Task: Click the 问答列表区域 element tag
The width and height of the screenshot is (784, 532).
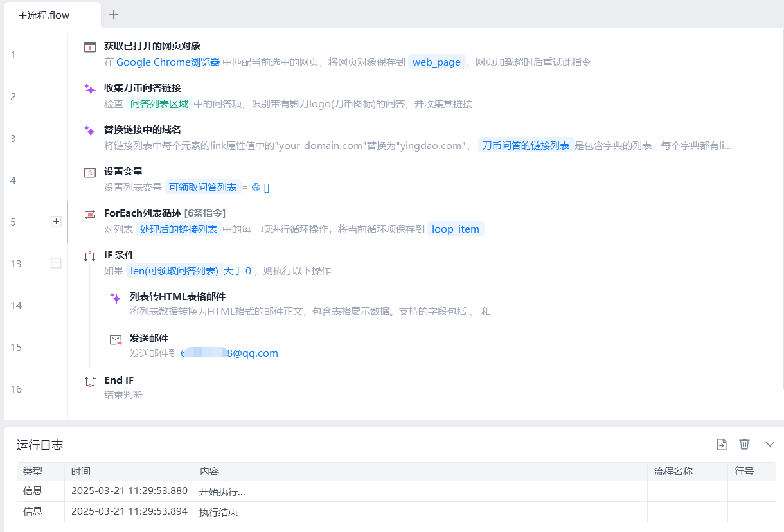Action: tap(159, 104)
